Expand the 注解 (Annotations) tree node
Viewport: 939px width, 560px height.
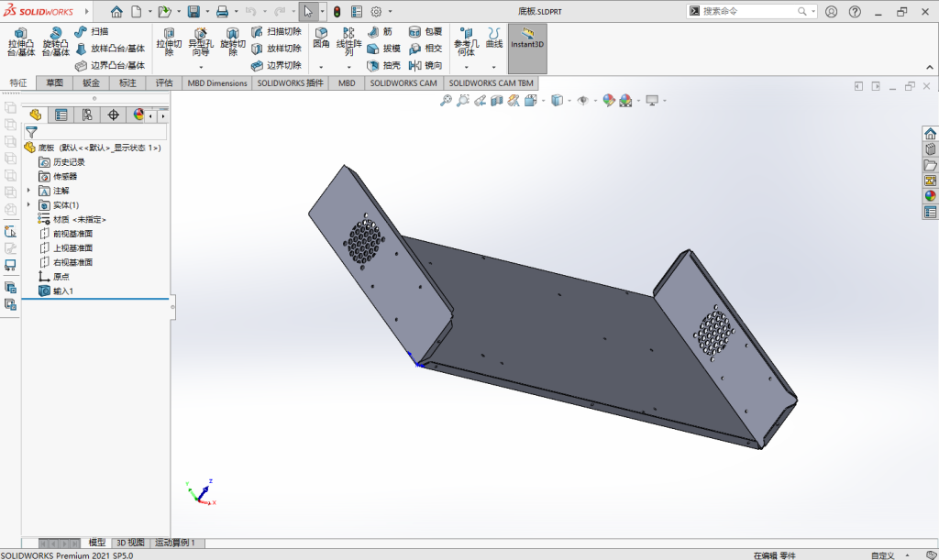pos(29,191)
